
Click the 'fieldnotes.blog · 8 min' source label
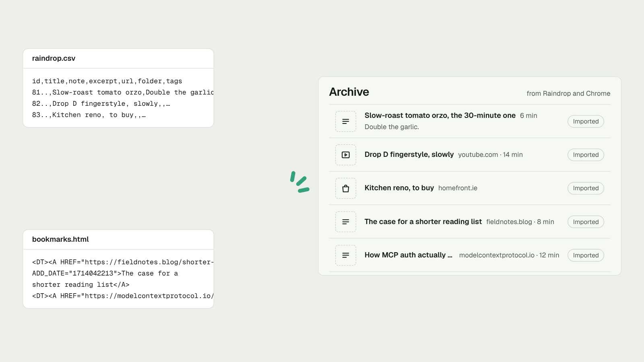pos(520,222)
